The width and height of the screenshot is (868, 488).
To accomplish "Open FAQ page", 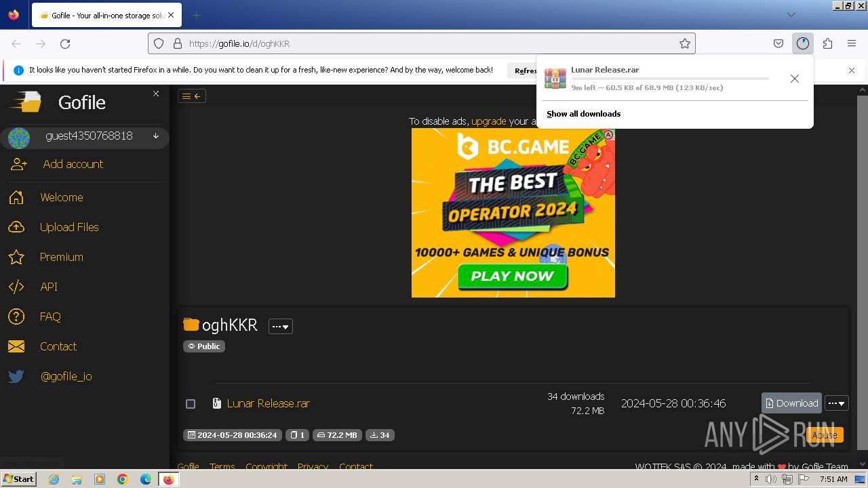I will click(50, 317).
